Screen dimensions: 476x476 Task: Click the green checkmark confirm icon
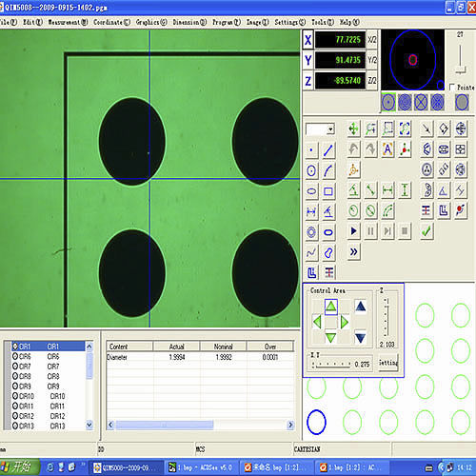426,231
